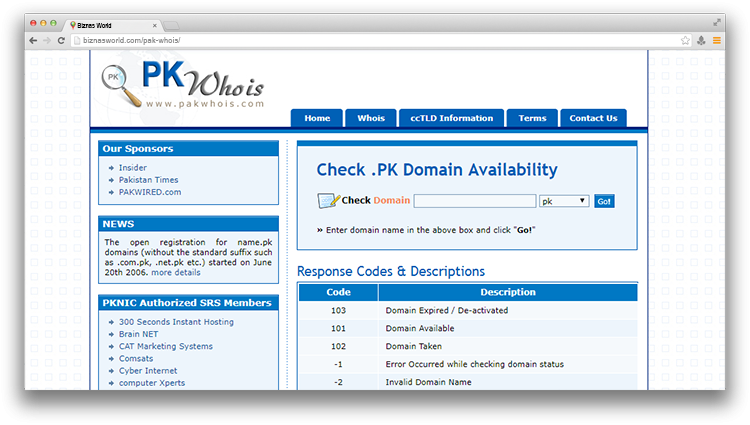Bookmark this page with the star icon
This screenshot has width=750, height=425.
pos(685,41)
